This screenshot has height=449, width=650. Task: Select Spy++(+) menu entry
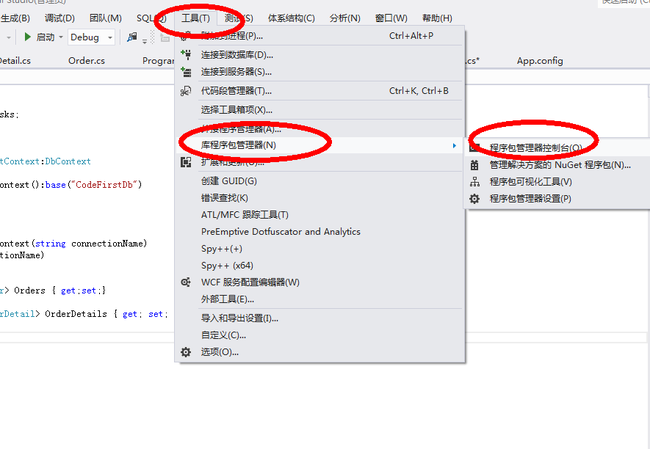(319, 249)
